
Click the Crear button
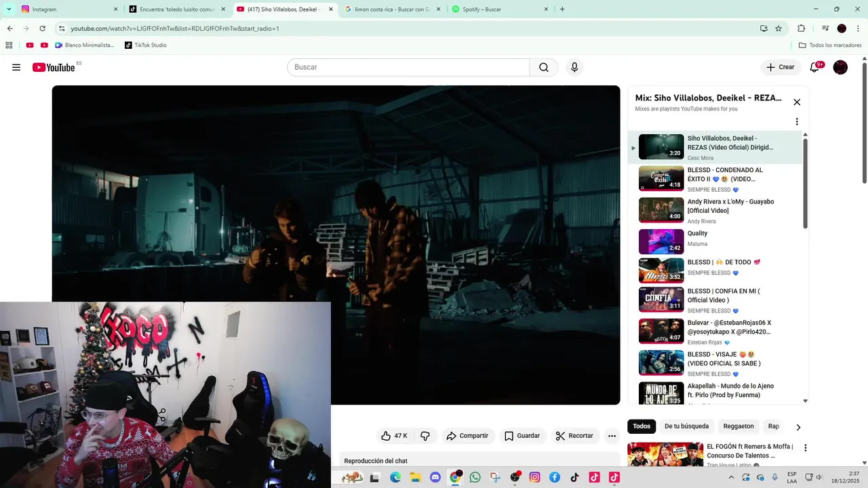tap(781, 67)
